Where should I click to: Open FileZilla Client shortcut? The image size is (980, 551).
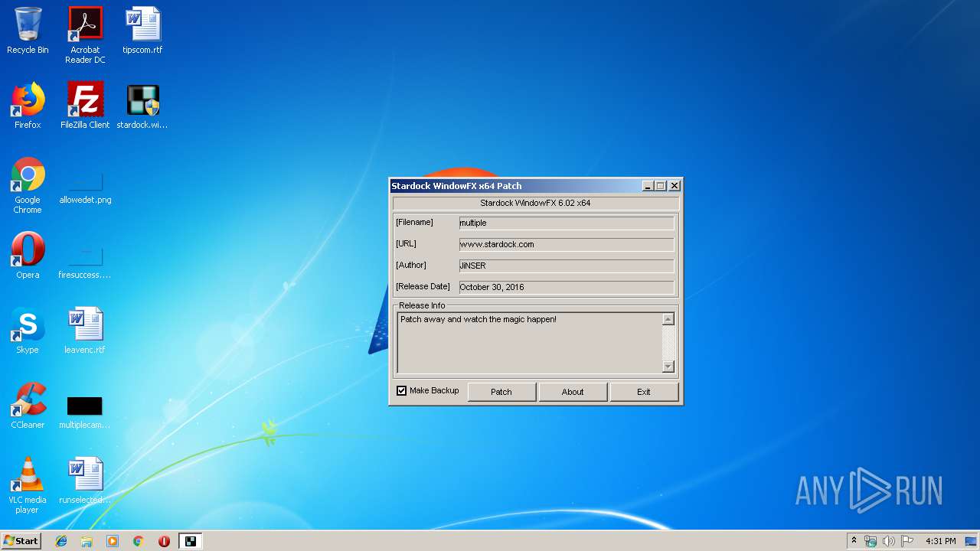click(85, 106)
